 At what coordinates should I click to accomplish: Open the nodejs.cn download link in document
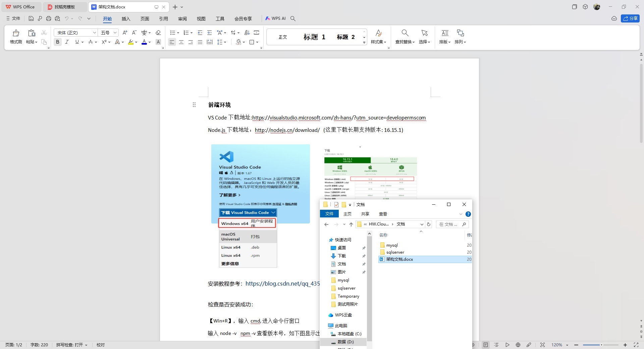pos(287,130)
